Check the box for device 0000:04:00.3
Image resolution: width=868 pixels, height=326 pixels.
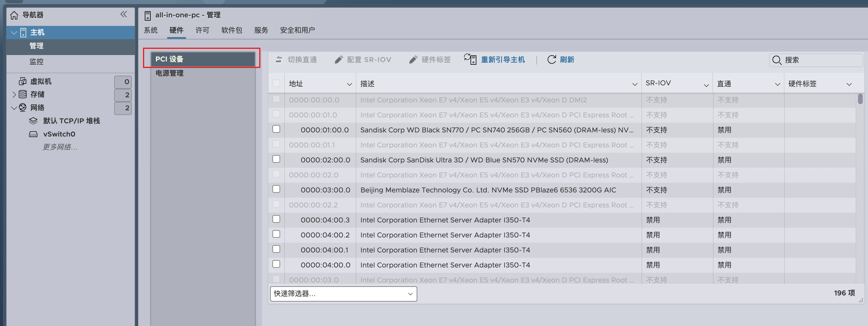(276, 219)
